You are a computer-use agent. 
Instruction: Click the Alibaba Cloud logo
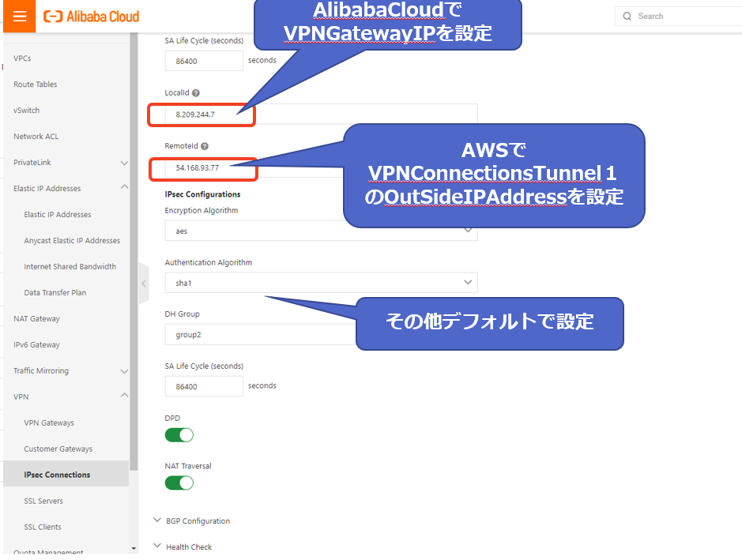pyautogui.click(x=92, y=17)
